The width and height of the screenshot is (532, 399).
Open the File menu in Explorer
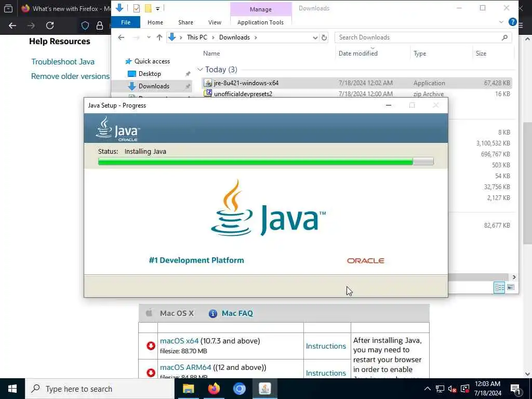pyautogui.click(x=126, y=22)
